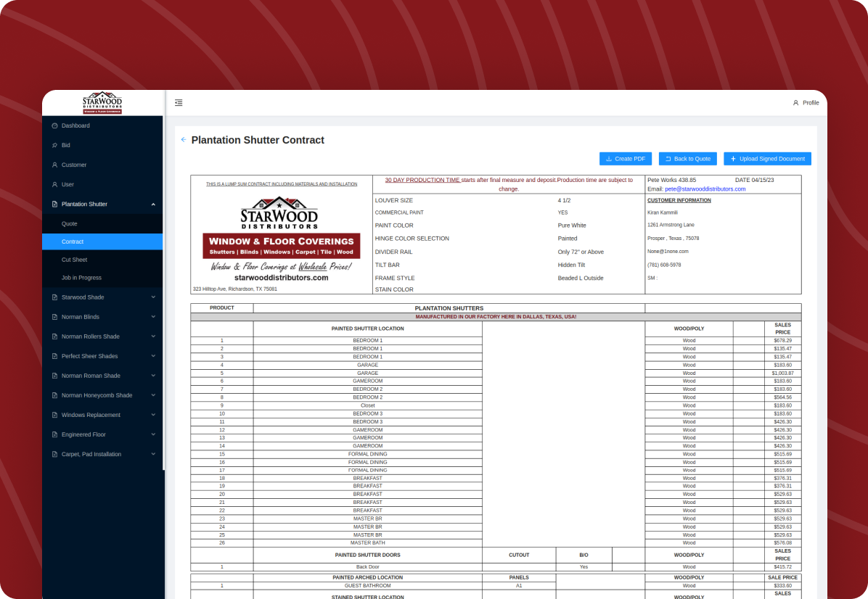The width and height of the screenshot is (868, 599).
Task: Expand the Norman Blinds menu
Action: tap(153, 317)
